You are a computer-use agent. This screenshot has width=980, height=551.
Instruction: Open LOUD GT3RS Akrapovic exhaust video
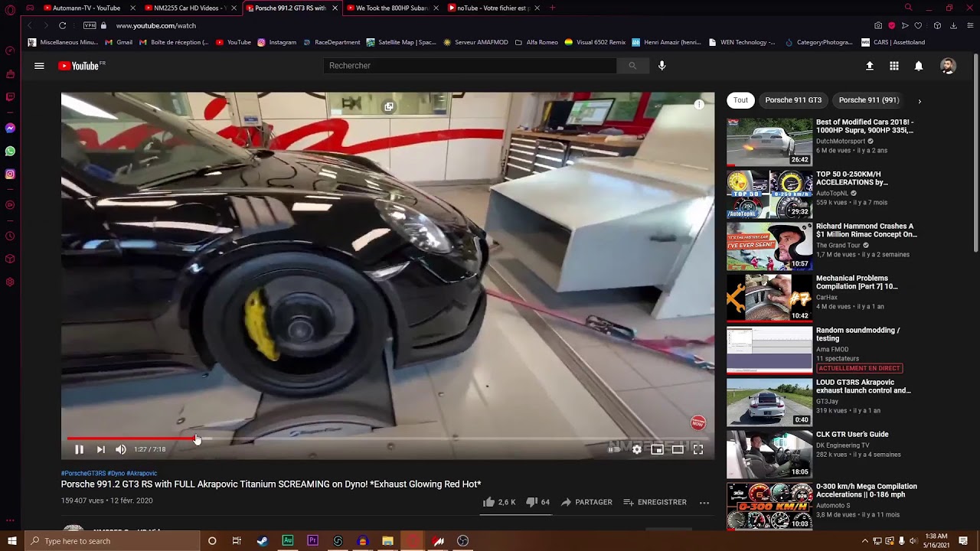[x=864, y=386]
